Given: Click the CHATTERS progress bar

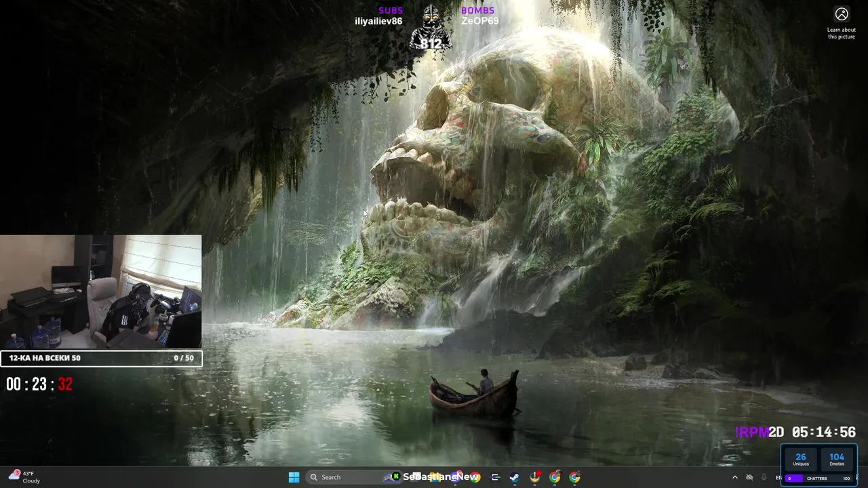Looking at the screenshot, I should coord(818,479).
